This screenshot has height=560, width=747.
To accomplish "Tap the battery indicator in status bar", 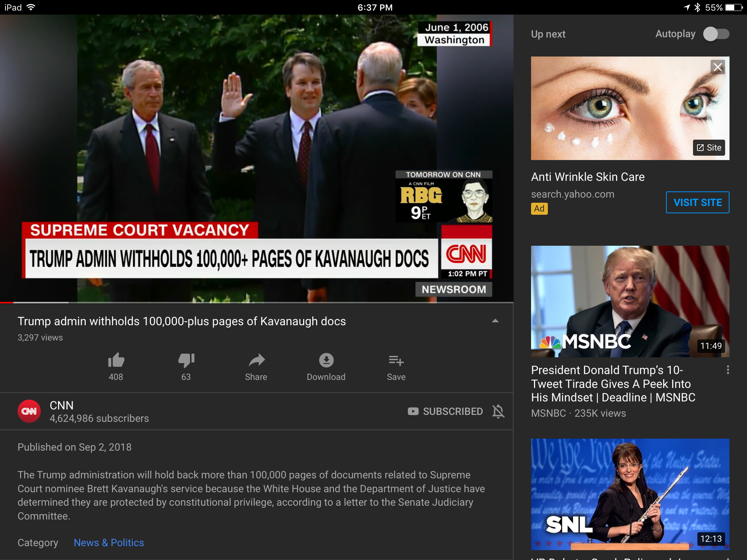I will click(734, 7).
